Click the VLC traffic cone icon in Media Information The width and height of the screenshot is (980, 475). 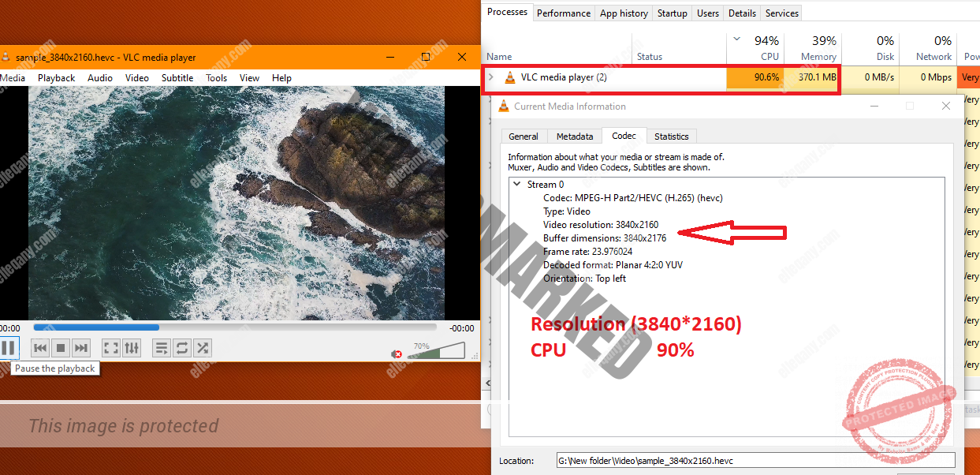tap(504, 106)
